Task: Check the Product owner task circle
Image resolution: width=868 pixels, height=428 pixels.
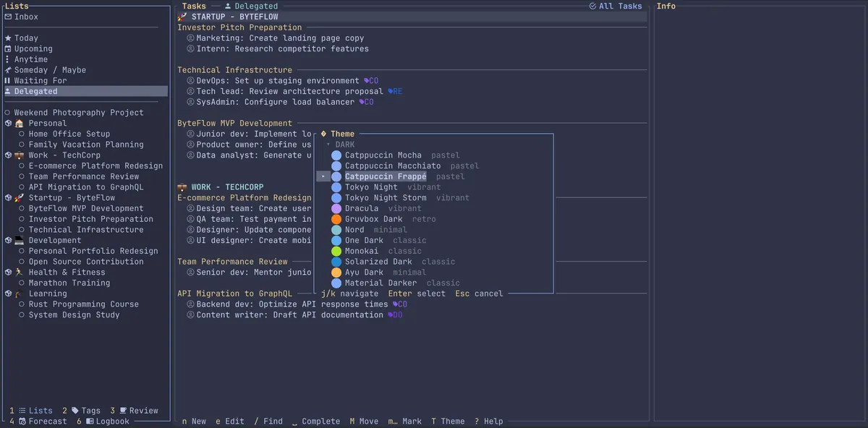Action: point(191,145)
